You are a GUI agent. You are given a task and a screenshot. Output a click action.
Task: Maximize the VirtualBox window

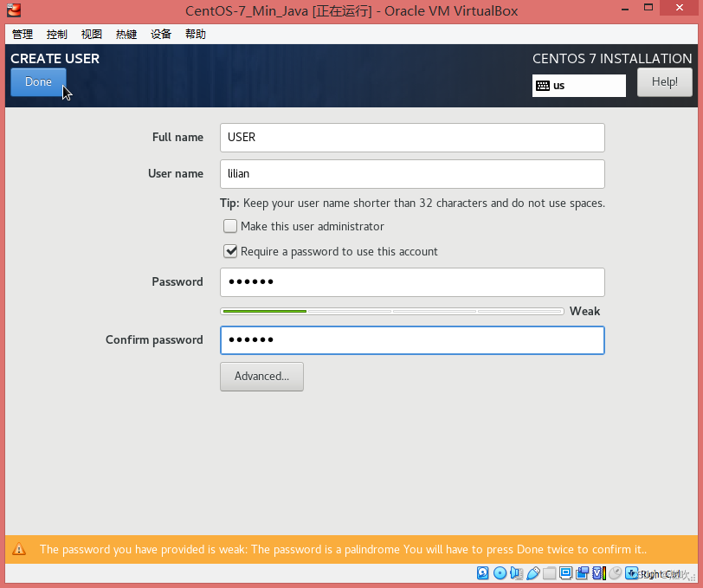(648, 7)
